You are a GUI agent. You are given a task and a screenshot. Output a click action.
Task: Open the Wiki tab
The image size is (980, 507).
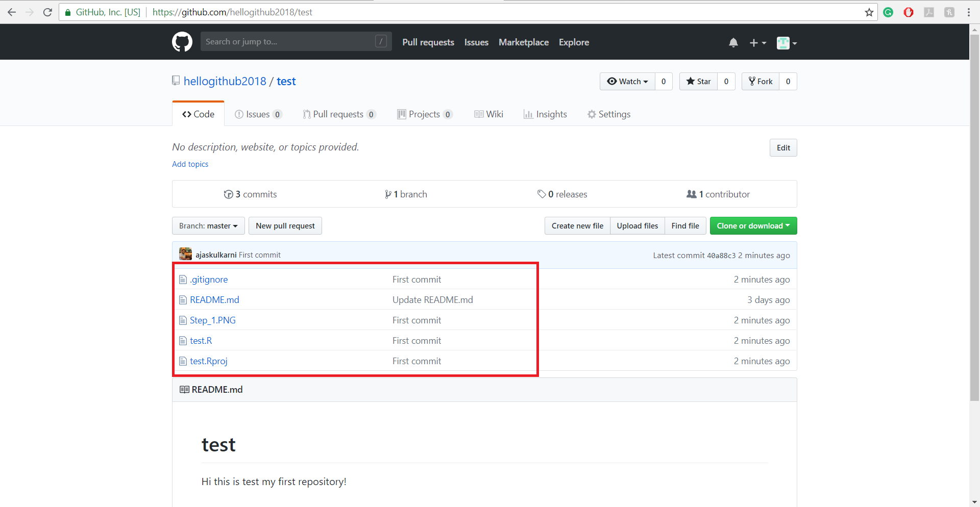(x=488, y=114)
